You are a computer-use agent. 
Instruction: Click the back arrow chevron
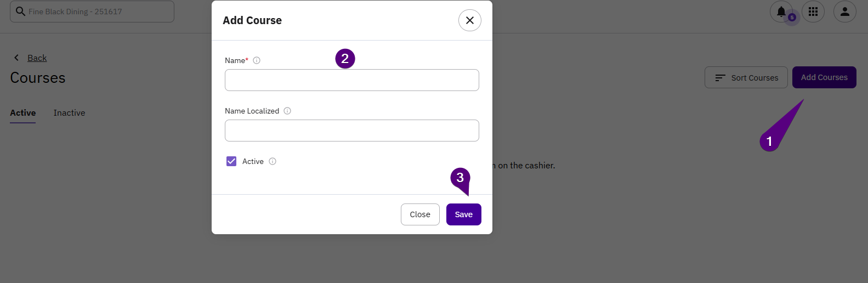coord(16,58)
